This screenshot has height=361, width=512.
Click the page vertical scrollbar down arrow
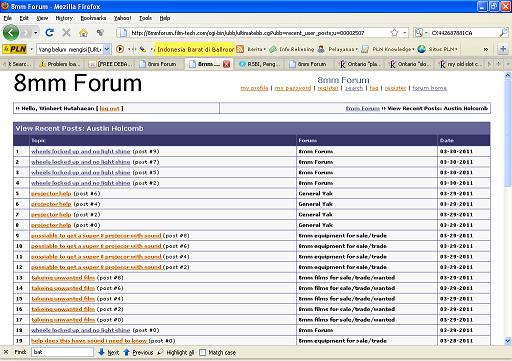pos(508,341)
